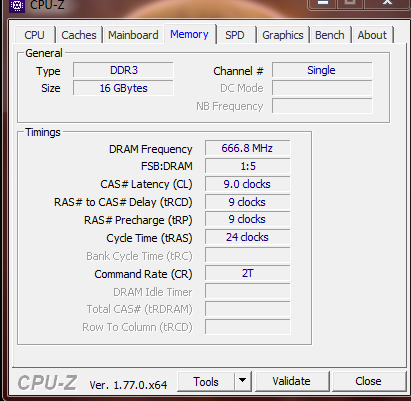Click the empty Row To Column field
Image resolution: width=411 pixels, height=401 pixels.
247,327
